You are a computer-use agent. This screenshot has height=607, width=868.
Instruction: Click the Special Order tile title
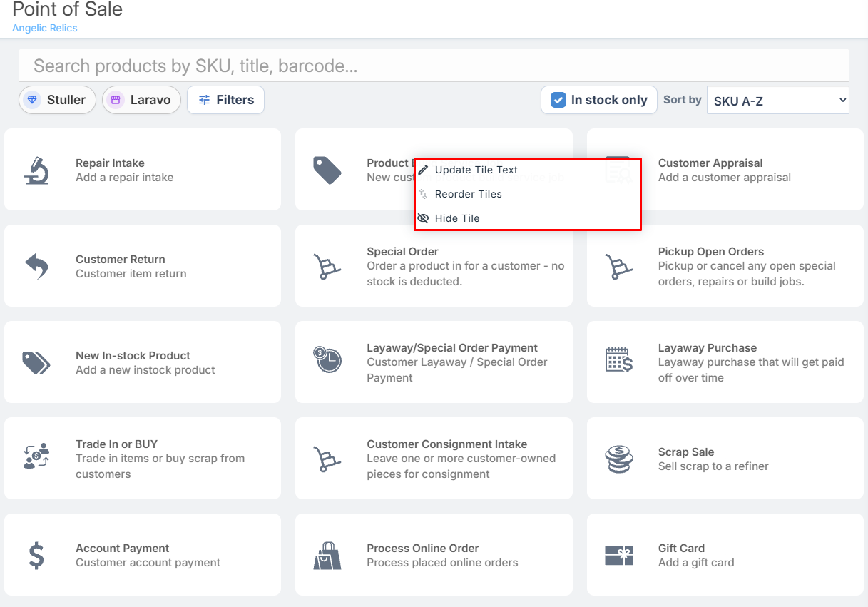(x=402, y=252)
